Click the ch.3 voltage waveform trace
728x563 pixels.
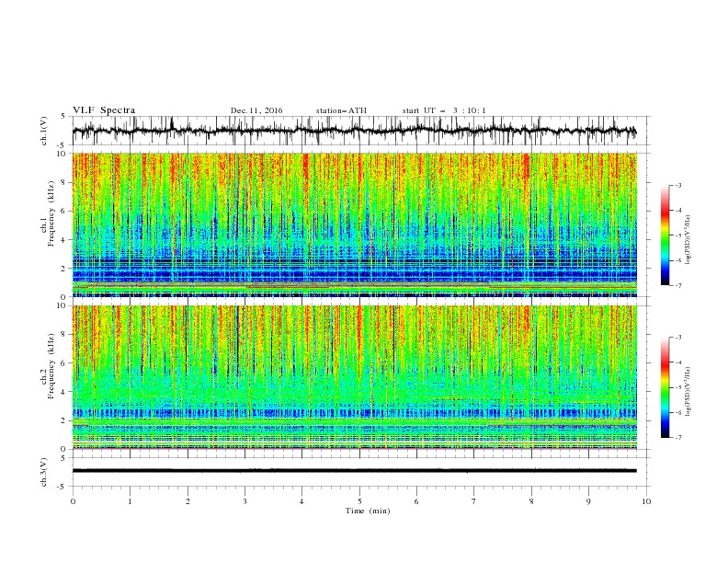coord(354,471)
